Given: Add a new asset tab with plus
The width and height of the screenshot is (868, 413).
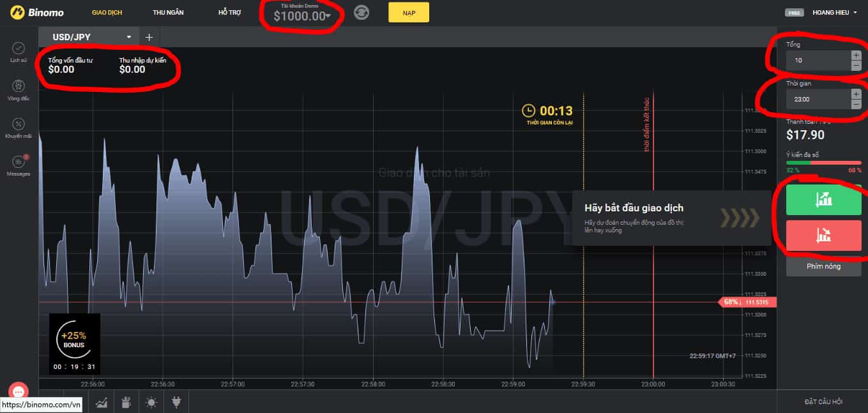Looking at the screenshot, I should 149,37.
